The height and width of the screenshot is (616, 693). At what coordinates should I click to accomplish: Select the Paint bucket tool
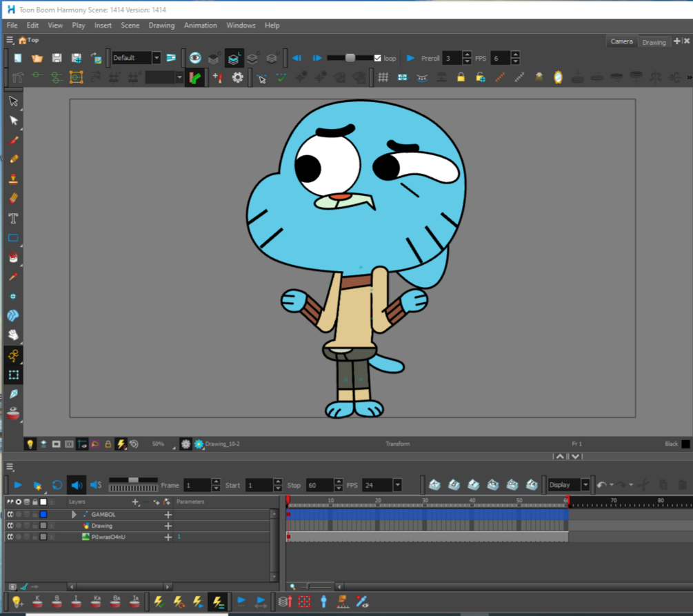coord(13,257)
